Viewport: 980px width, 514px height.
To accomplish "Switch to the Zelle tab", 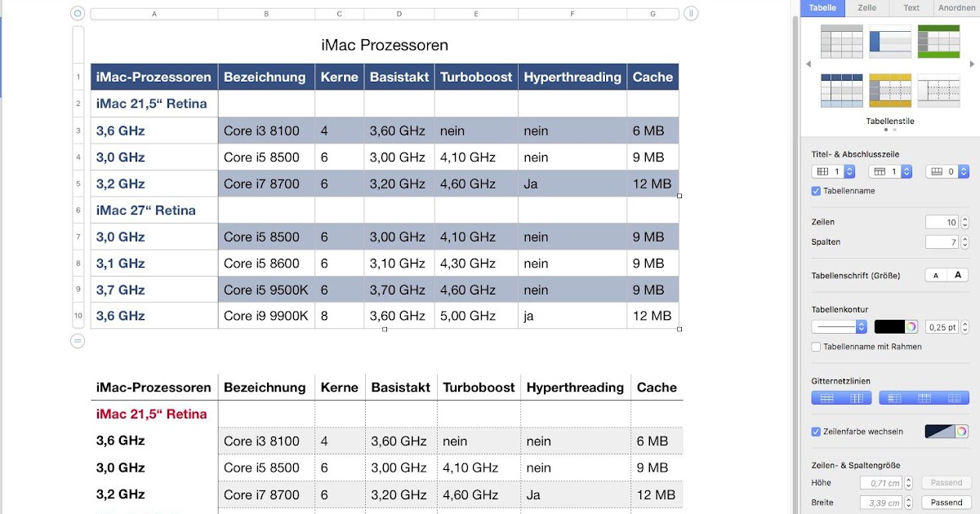I will coord(866,7).
